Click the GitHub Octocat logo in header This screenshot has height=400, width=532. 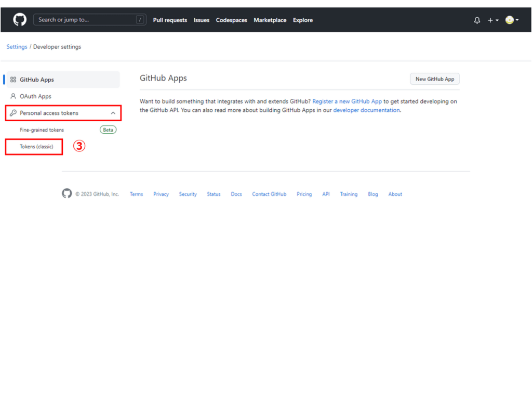tap(20, 20)
